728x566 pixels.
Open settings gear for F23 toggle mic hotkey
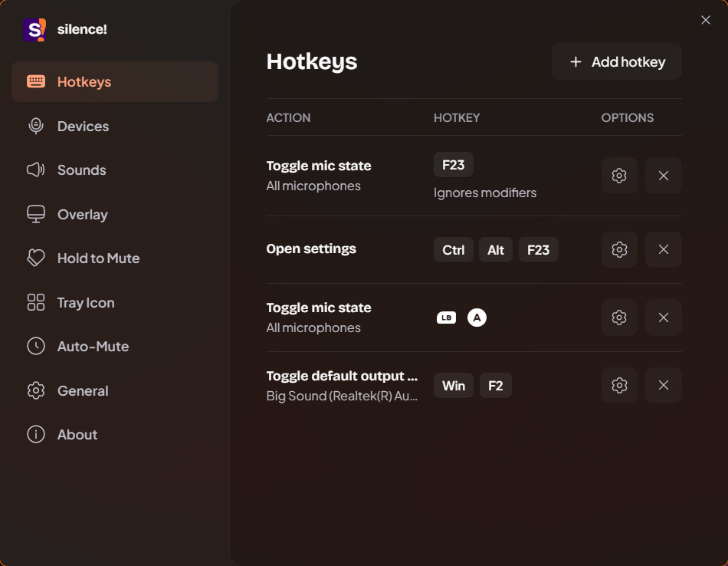click(619, 176)
